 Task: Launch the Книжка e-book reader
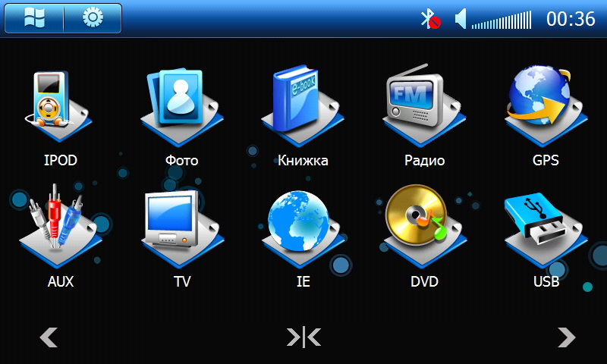tap(302, 100)
